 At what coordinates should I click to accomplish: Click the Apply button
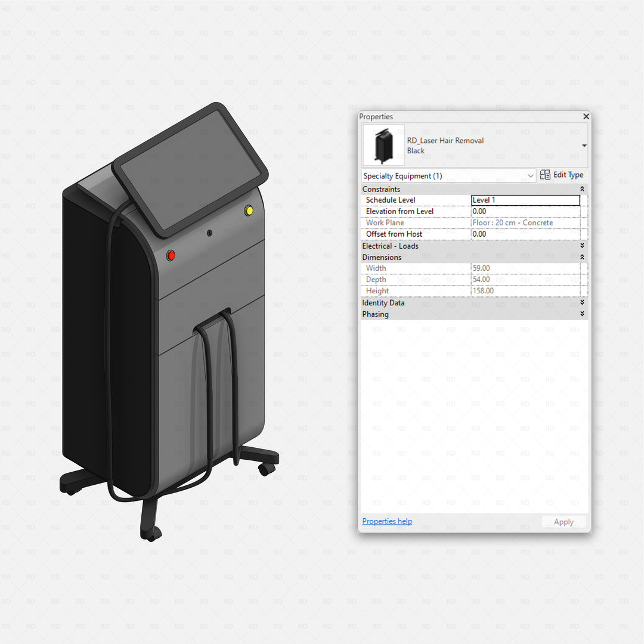point(563,522)
